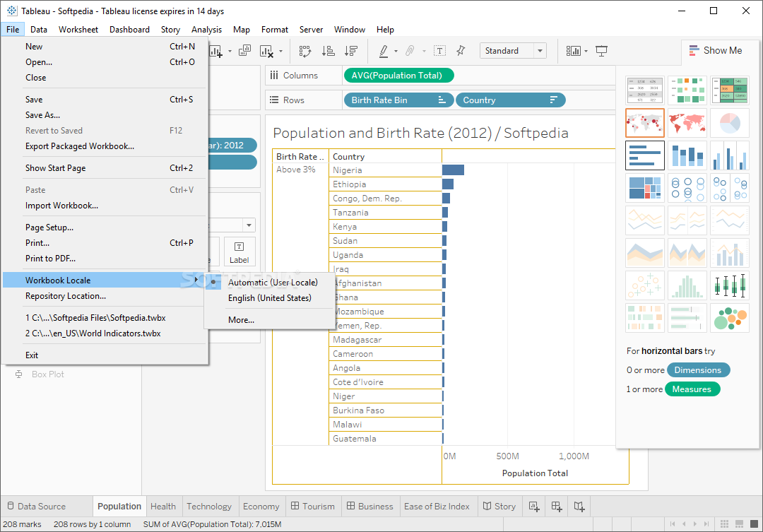Choose English (United States) locale

click(x=270, y=298)
